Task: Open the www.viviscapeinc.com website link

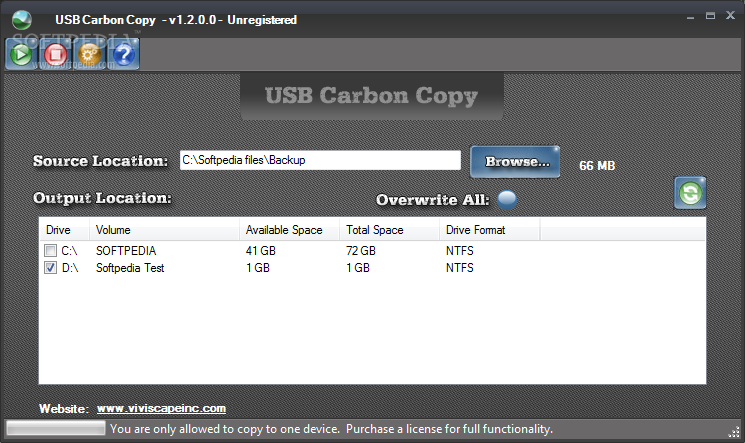Action: pyautogui.click(x=161, y=408)
